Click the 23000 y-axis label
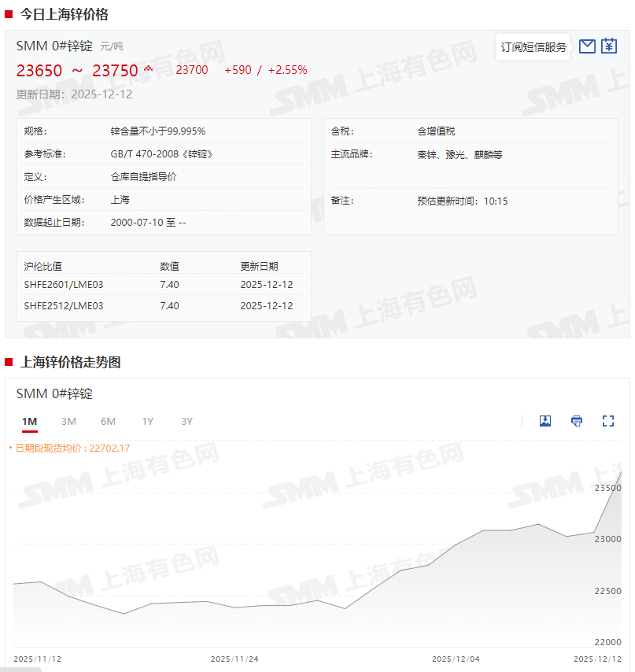The height and width of the screenshot is (672, 635). (x=607, y=539)
